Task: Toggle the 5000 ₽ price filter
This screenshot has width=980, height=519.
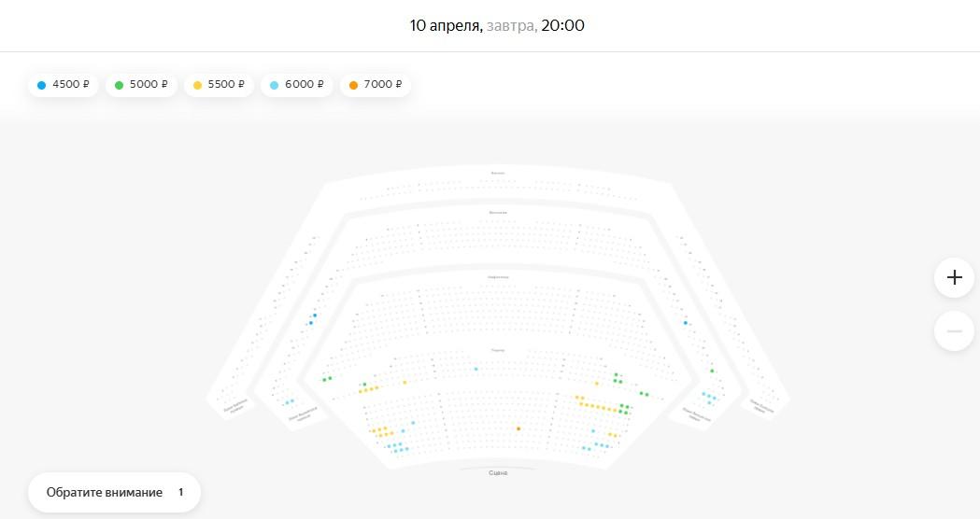Action: (141, 85)
